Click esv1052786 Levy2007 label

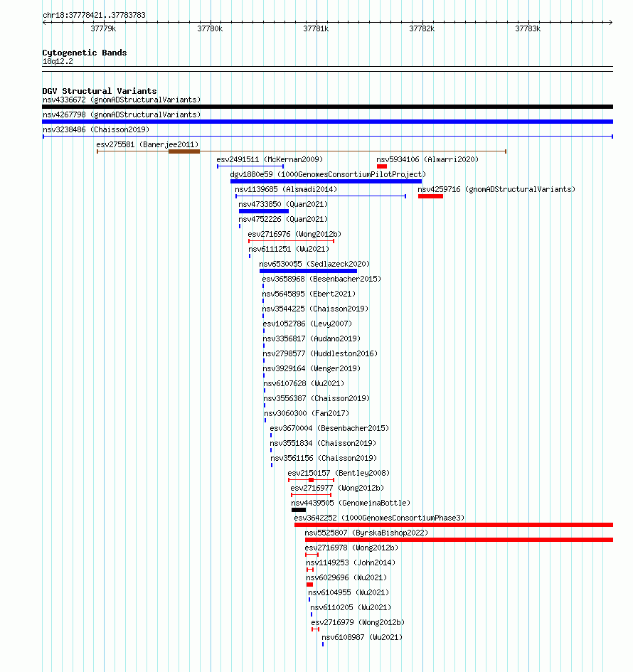(x=307, y=324)
